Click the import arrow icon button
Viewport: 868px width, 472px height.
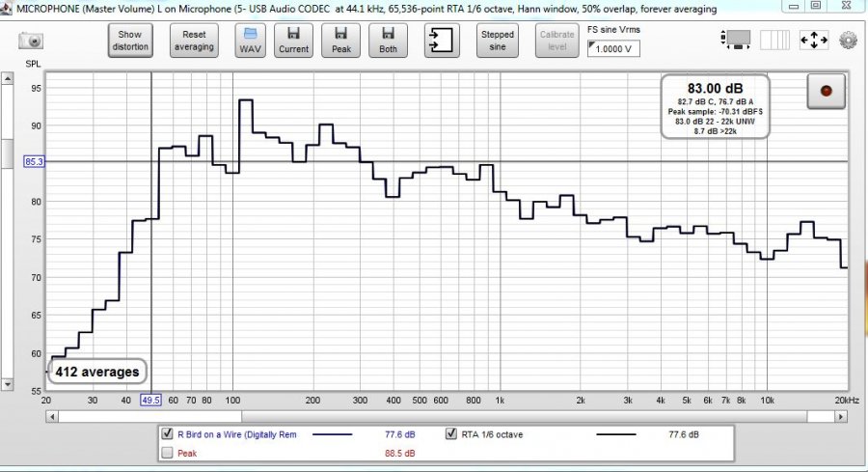click(x=442, y=41)
